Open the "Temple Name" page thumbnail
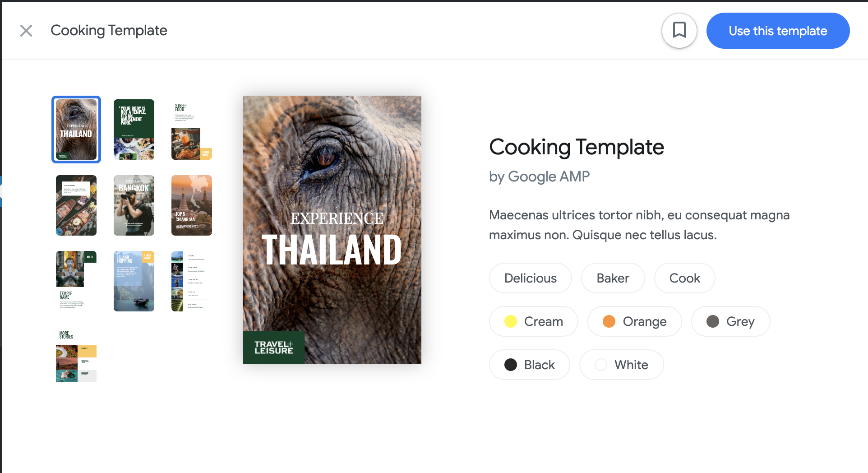Screen dimensions: 868x473 [x=76, y=281]
